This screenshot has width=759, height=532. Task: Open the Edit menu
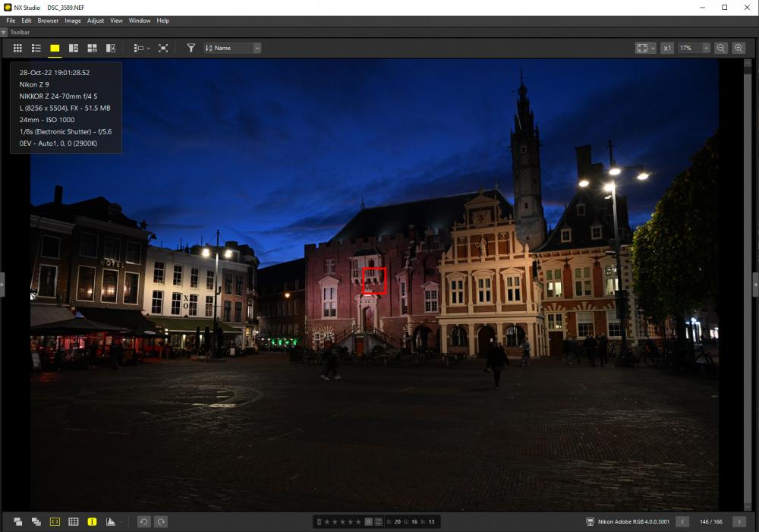(26, 20)
